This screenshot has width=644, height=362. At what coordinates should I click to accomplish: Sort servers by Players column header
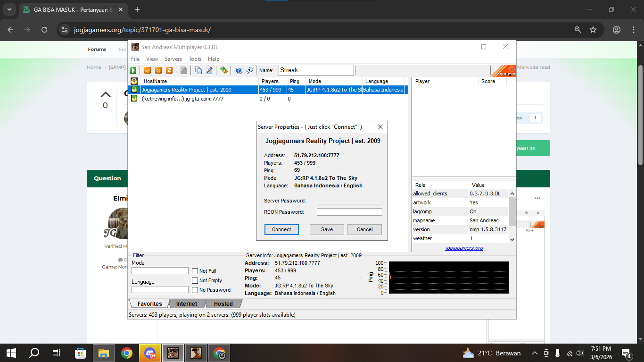[272, 81]
